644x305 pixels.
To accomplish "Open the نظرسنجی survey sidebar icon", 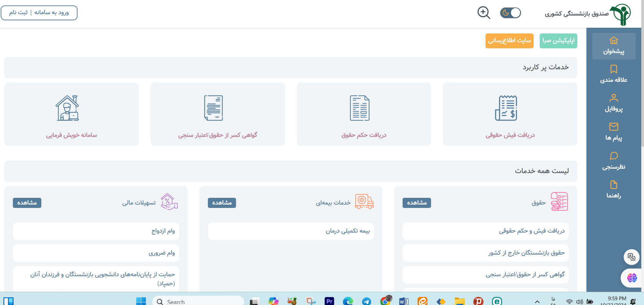I will (x=614, y=159).
